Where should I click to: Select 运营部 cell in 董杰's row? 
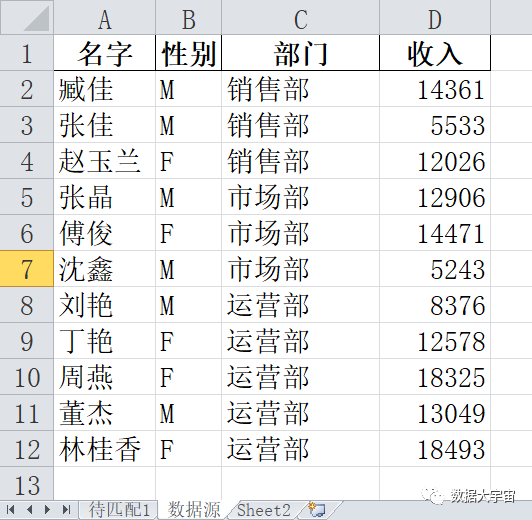[x=300, y=413]
